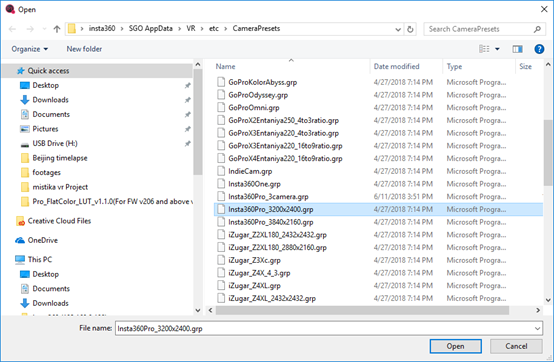554x362 pixels.
Task: Expand address bar history dropdown
Action: click(x=398, y=29)
